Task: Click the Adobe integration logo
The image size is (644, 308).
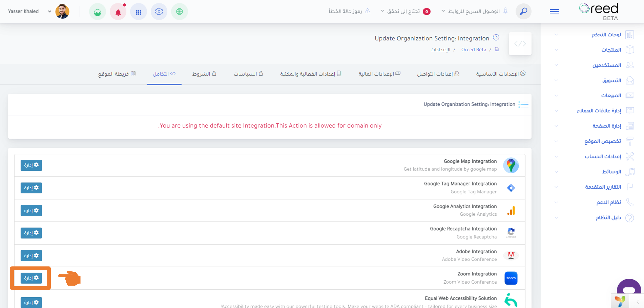Action: coord(511,255)
